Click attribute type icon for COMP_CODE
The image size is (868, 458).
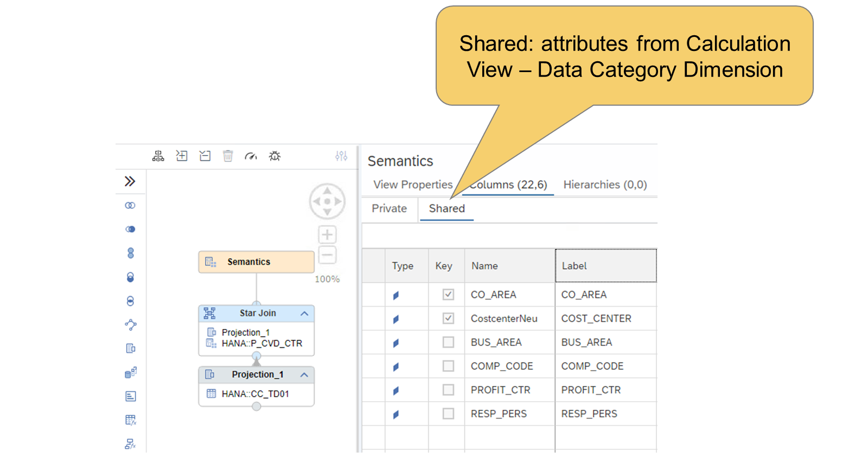click(396, 367)
